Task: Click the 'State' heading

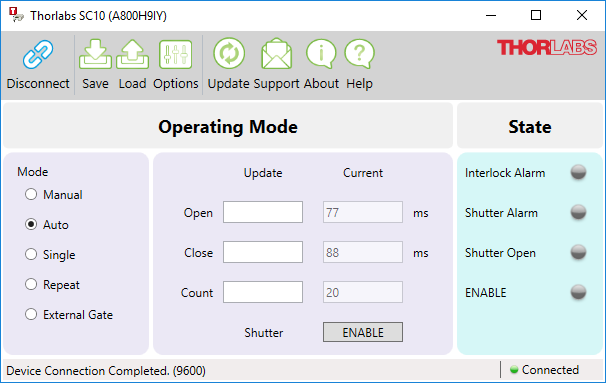Action: coord(530,127)
